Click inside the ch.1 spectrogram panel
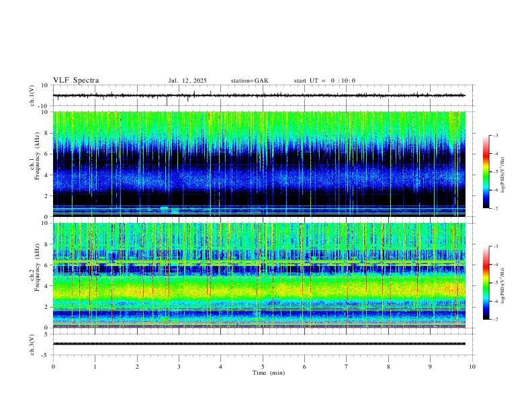 click(x=259, y=164)
